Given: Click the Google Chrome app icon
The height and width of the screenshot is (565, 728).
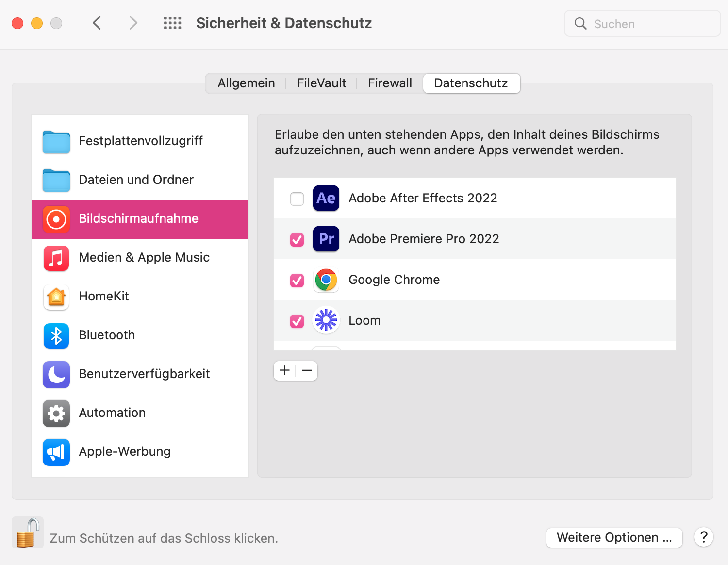Looking at the screenshot, I should [326, 280].
